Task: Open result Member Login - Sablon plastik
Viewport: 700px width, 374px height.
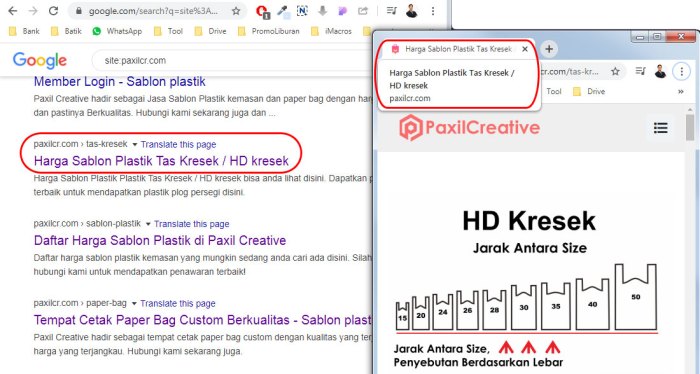Action: pos(120,82)
